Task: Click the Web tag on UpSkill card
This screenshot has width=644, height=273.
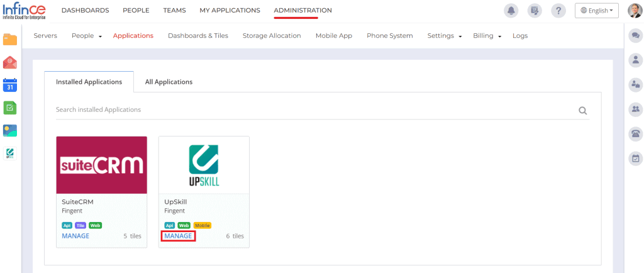Action: point(184,225)
